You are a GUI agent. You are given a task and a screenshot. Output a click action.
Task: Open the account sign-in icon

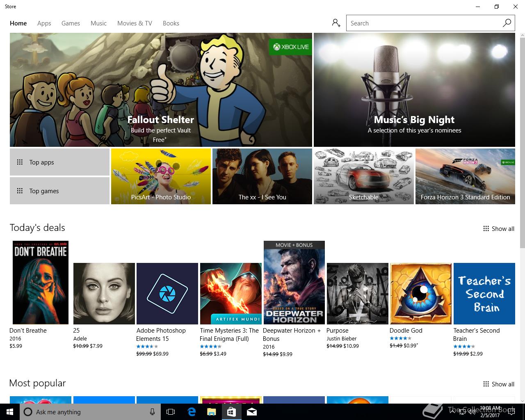[336, 23]
